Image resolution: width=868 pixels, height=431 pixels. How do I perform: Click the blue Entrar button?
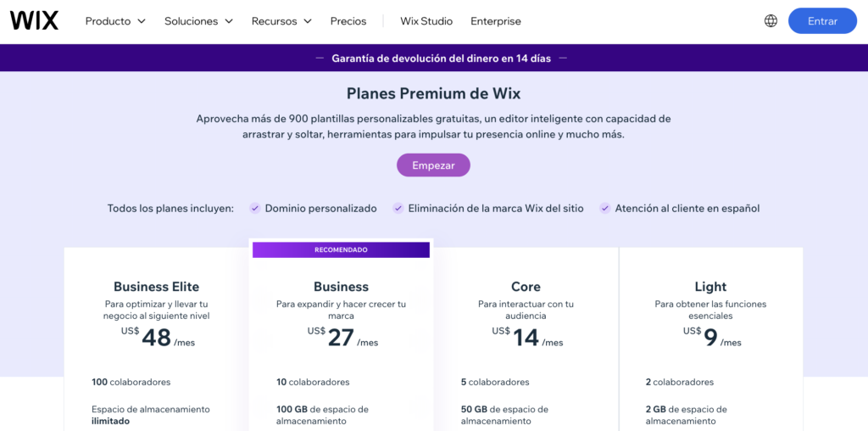(822, 21)
